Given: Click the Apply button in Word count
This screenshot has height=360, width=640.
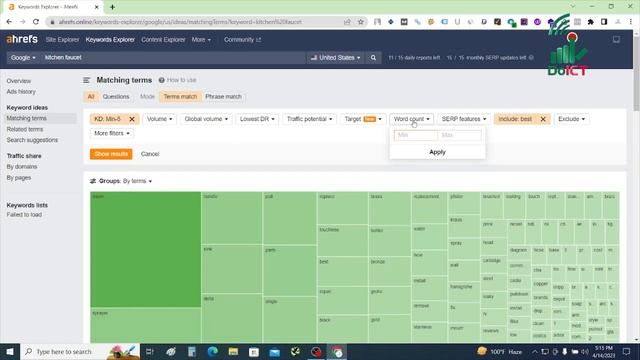Looking at the screenshot, I should coord(437,152).
